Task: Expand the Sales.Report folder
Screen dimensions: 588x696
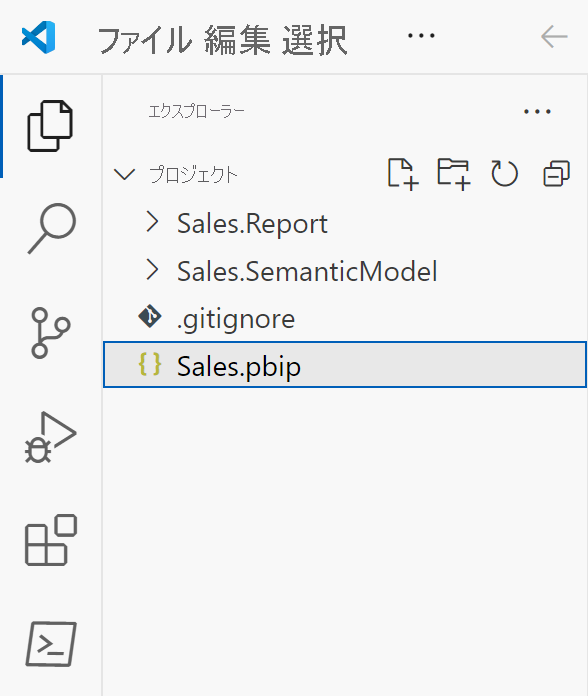Action: [x=152, y=222]
